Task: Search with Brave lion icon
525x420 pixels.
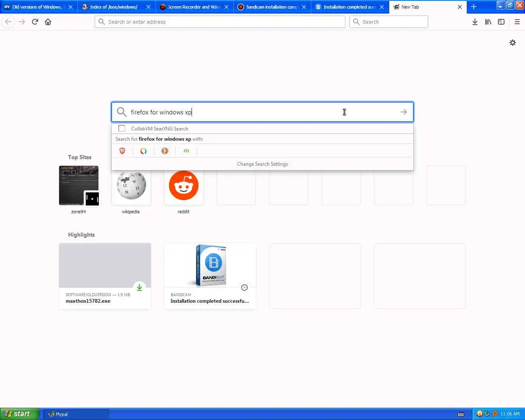Action: (x=122, y=151)
